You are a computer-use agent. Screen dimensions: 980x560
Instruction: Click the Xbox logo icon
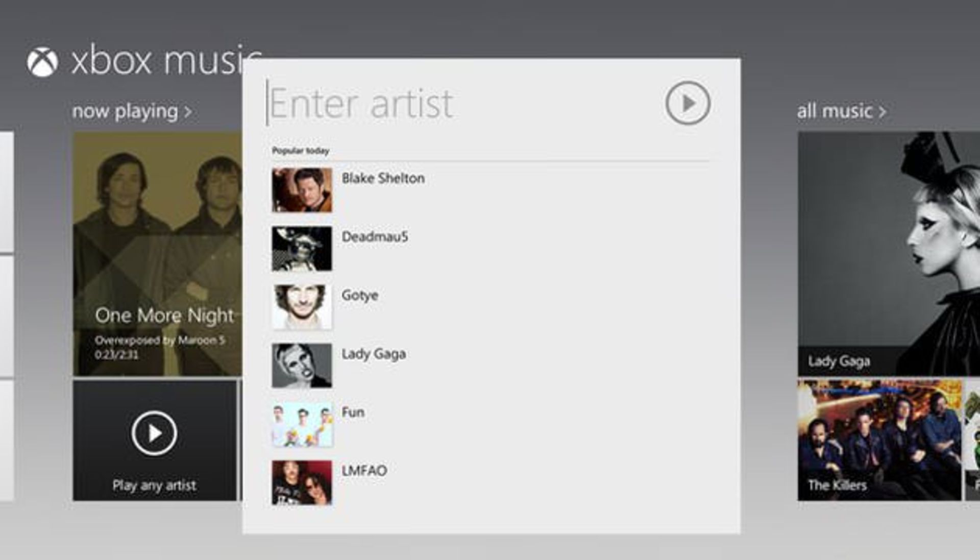pyautogui.click(x=42, y=63)
